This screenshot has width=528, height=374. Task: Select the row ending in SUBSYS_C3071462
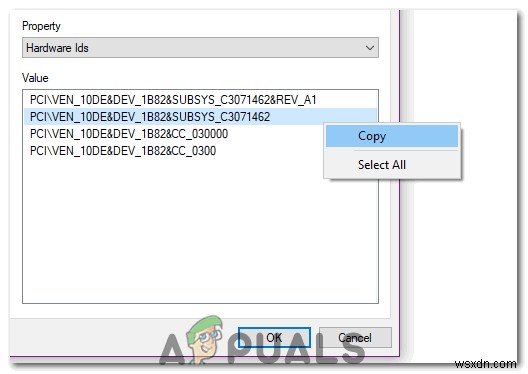[200, 117]
